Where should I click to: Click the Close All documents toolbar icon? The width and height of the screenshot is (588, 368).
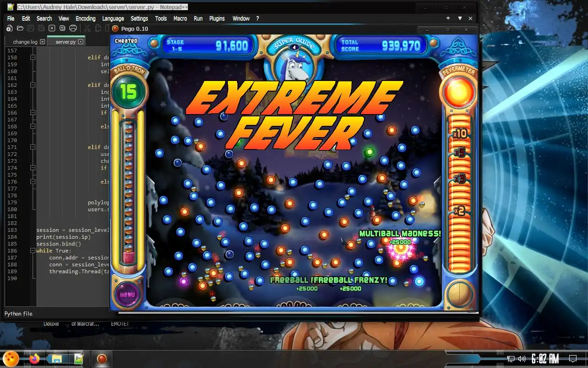(62, 29)
